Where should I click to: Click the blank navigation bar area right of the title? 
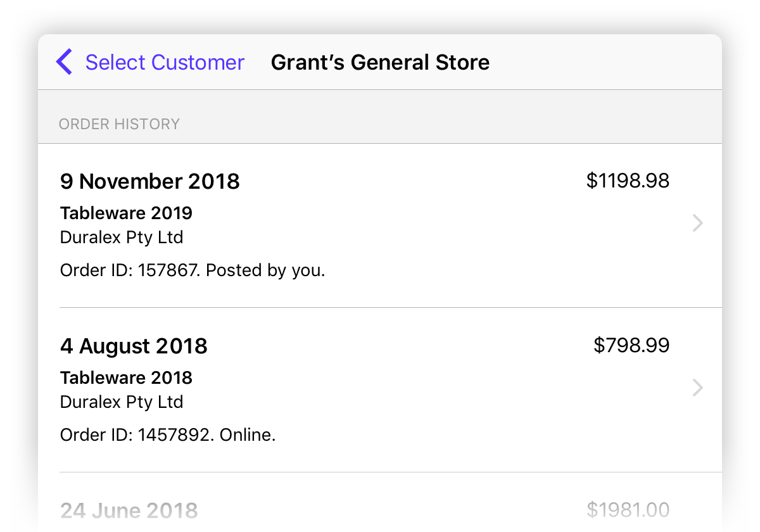(x=605, y=62)
